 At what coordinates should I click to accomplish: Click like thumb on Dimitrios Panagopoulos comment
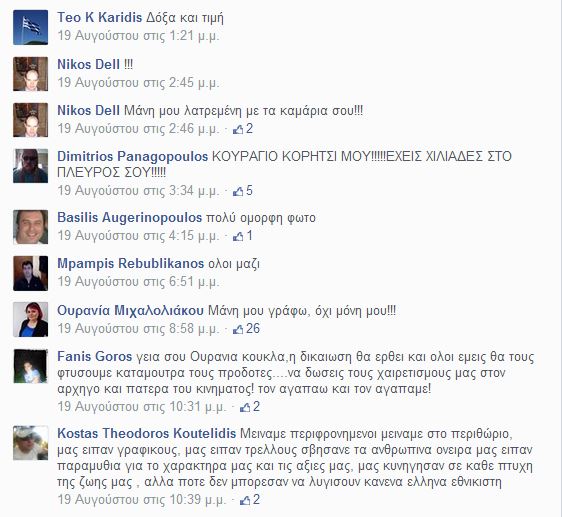pyautogui.click(x=238, y=191)
